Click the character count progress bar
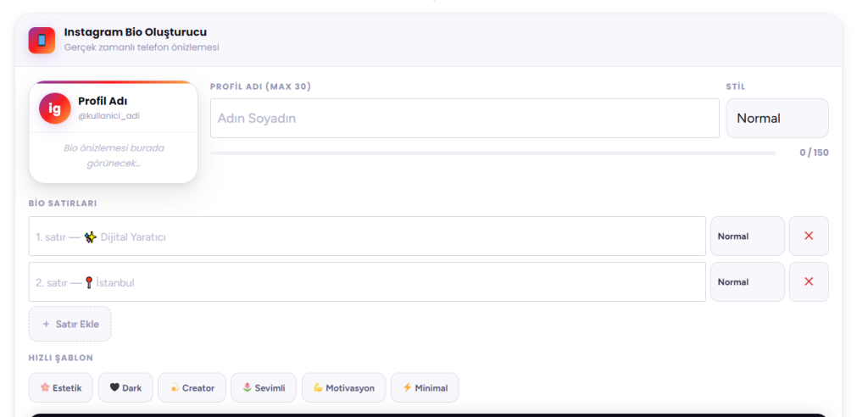Screen dimensions: 868x417 coord(492,153)
